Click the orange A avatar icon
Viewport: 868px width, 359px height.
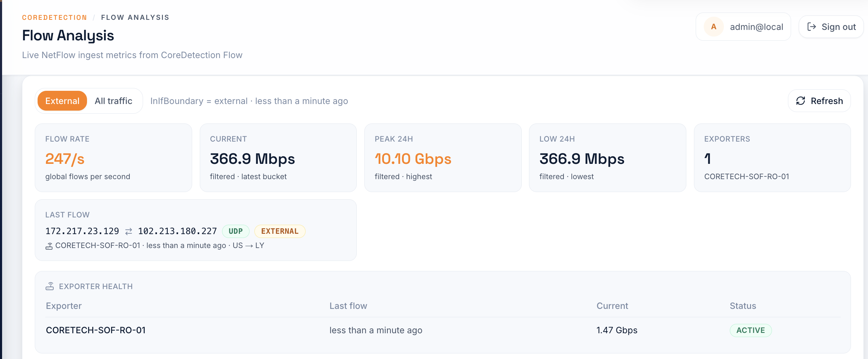click(713, 27)
